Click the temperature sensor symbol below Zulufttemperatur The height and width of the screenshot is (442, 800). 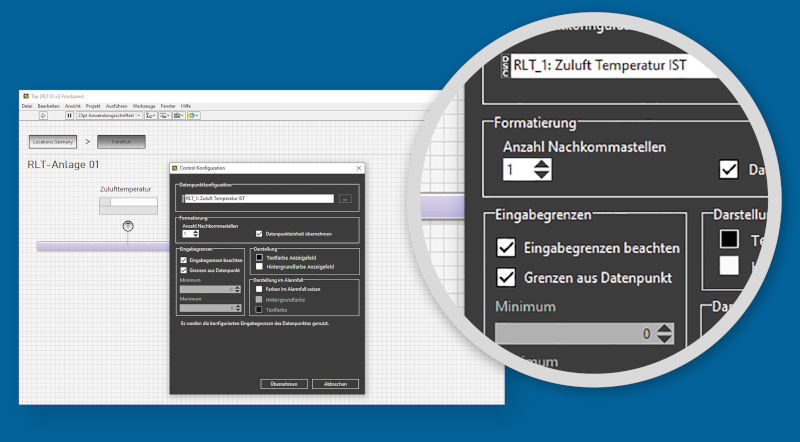pos(128,227)
